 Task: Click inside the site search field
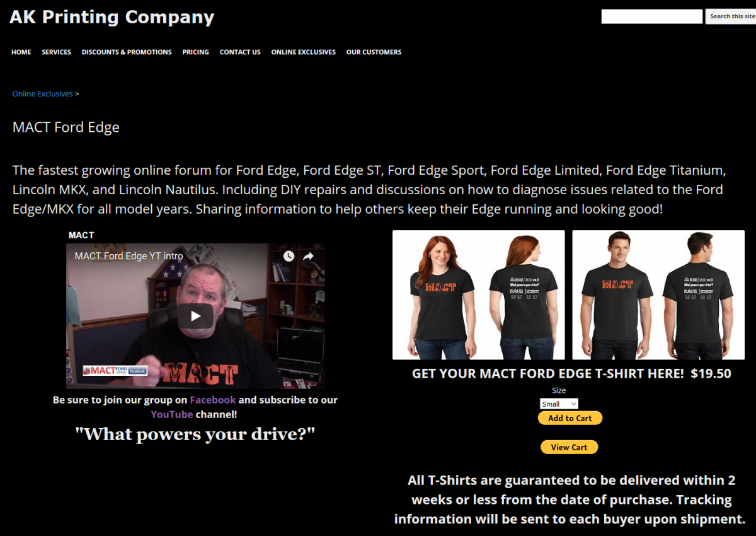point(652,16)
